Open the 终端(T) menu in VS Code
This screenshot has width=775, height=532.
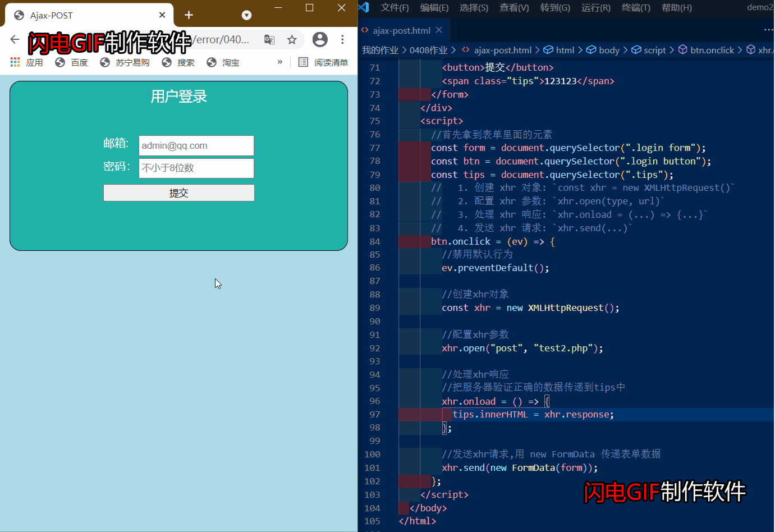pyautogui.click(x=636, y=7)
